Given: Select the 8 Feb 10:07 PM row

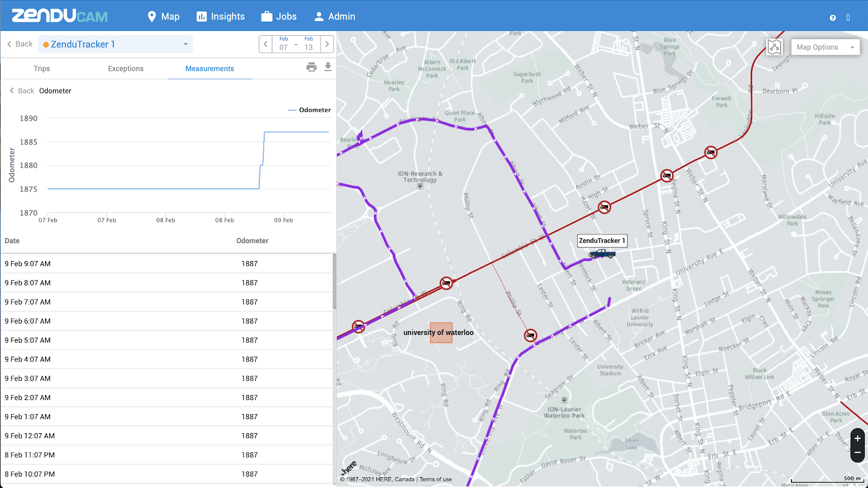Looking at the screenshot, I should pyautogui.click(x=167, y=474).
